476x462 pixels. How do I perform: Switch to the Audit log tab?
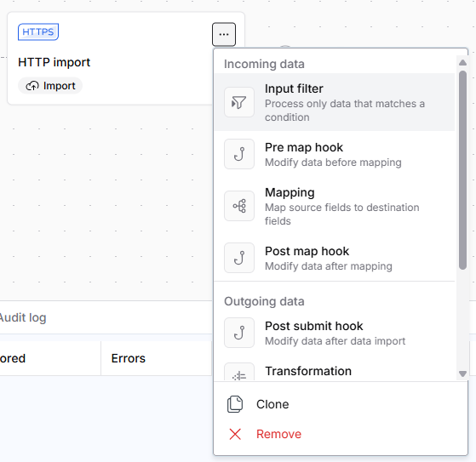(22, 317)
